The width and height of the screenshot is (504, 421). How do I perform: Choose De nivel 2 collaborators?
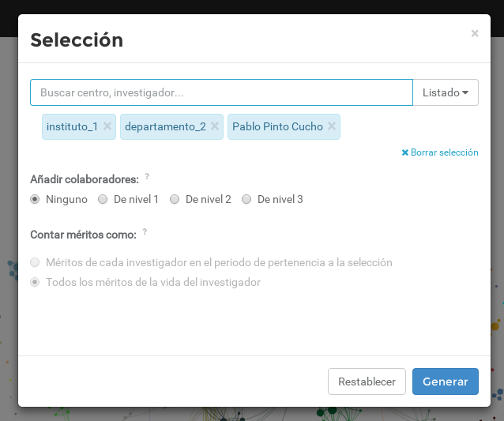tap(175, 200)
